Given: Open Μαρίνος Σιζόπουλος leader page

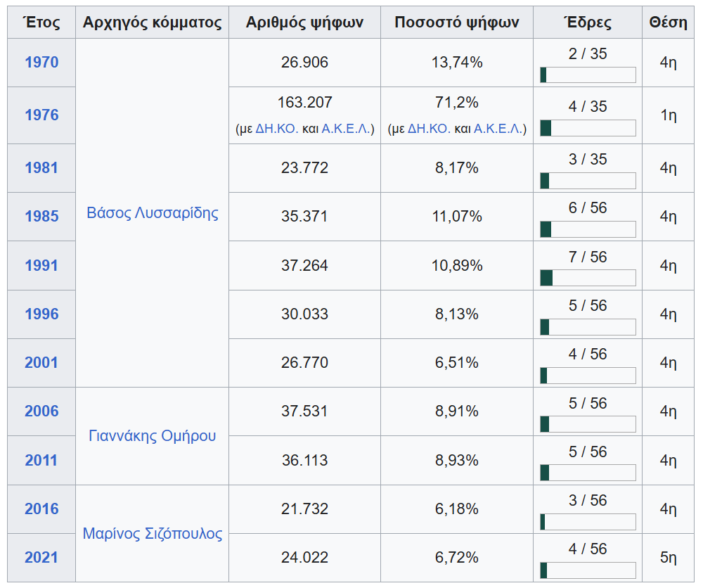Looking at the screenshot, I should coord(153,534).
